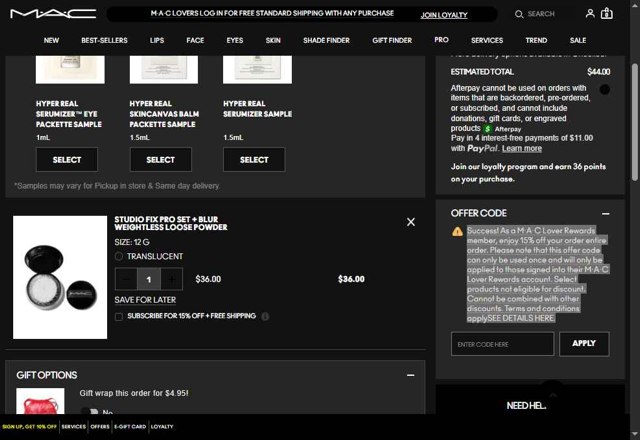Click the ESTIMATED TOTAL $44.00 amount
The image size is (640, 440).
click(x=598, y=72)
